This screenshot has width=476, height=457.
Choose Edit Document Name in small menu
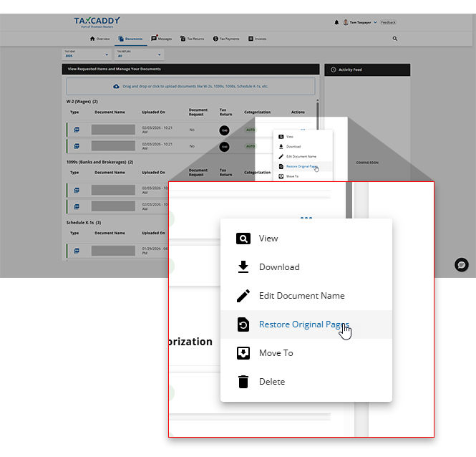click(x=303, y=156)
